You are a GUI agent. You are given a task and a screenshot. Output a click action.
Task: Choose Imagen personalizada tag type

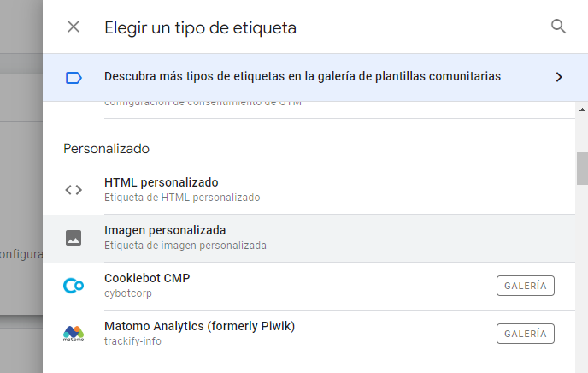(309, 239)
